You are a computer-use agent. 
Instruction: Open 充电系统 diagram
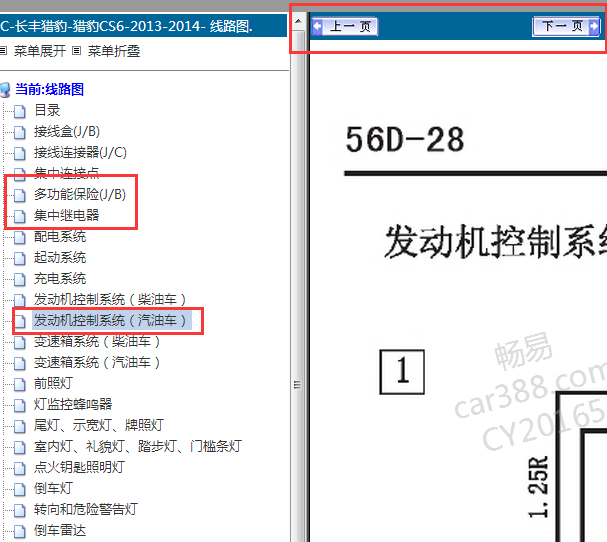(60, 278)
